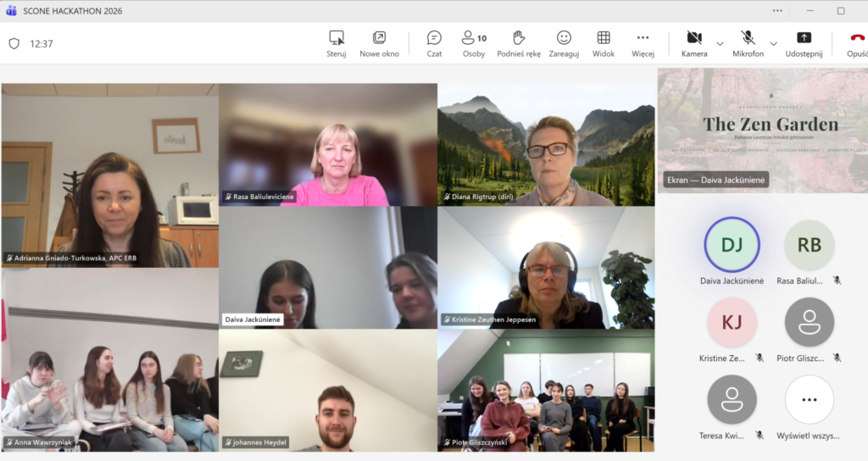Open the Więcej more options menu

coord(643,38)
